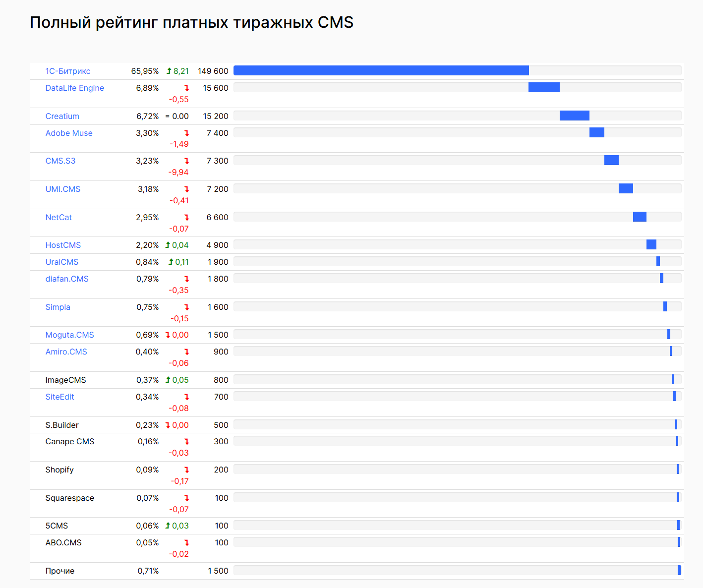Click the red down arrow in Moguta.CMS row
703x588 pixels.
tap(168, 335)
